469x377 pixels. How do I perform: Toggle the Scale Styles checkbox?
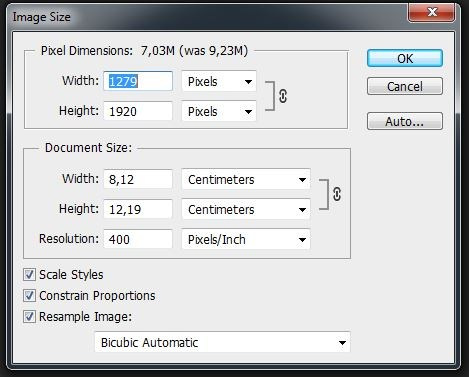[29, 275]
